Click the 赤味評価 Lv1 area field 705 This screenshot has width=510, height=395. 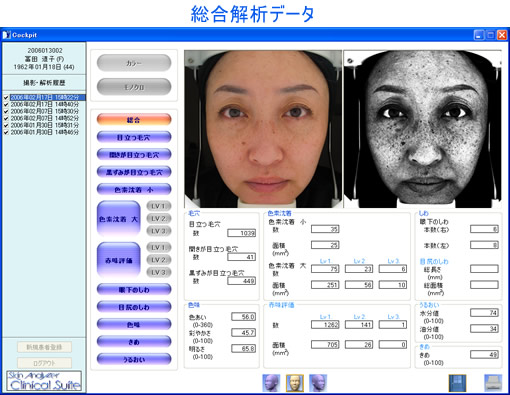point(325,345)
